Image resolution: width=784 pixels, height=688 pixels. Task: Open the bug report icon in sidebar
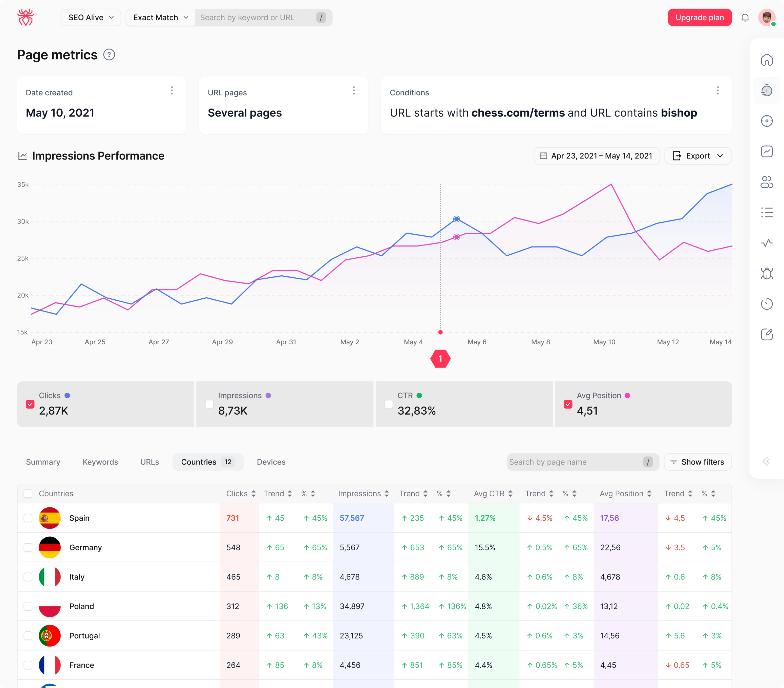[x=767, y=274]
